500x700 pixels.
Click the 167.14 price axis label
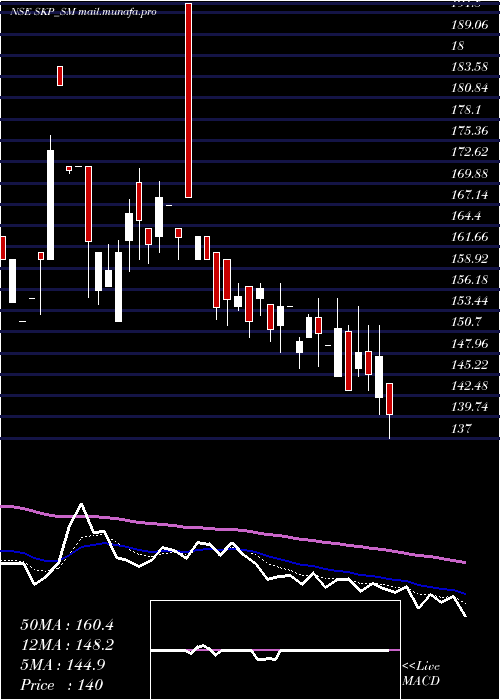(470, 195)
